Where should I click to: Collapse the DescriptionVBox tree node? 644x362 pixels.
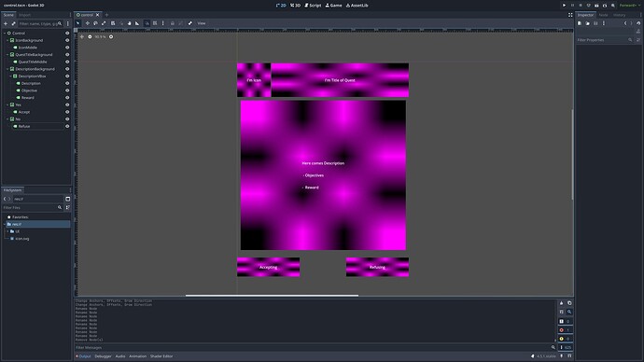pos(10,77)
